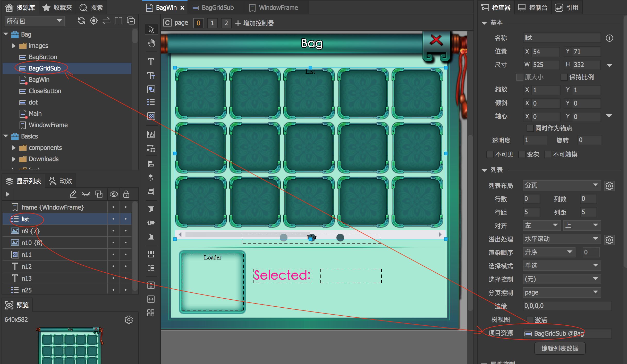Check the 保持比例 option

(564, 77)
